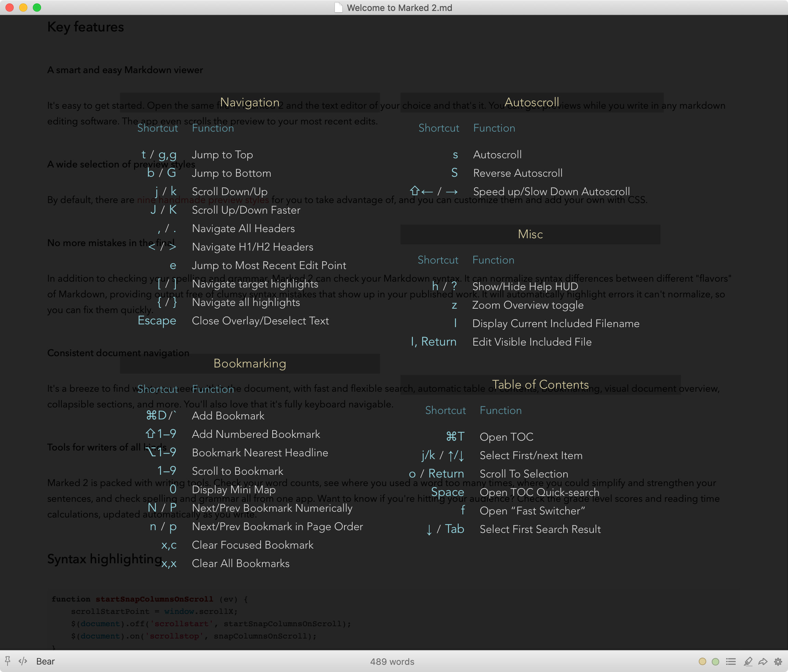
Task: Click 'Scroll Up/Down Faster' entry
Action: coord(246,210)
